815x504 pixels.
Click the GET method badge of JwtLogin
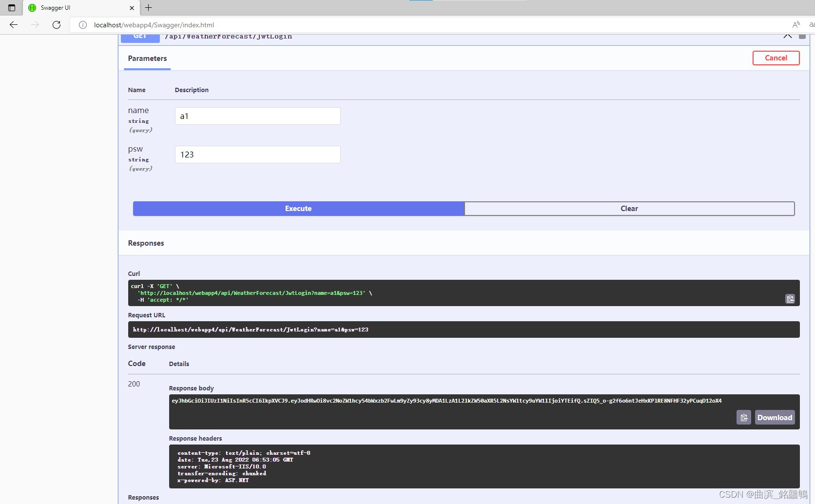(140, 38)
